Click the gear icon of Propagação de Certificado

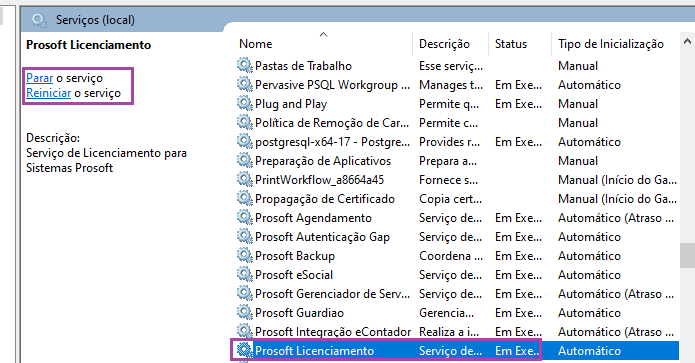coord(245,199)
